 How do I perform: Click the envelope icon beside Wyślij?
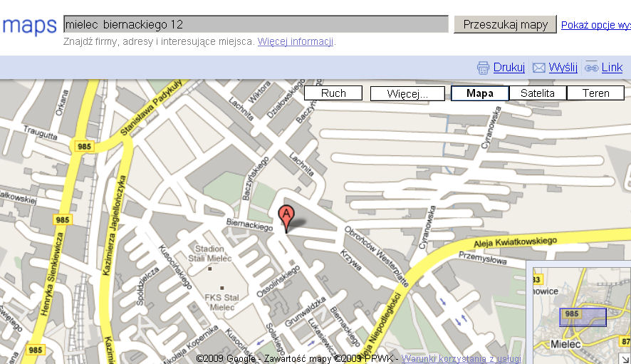(x=539, y=68)
